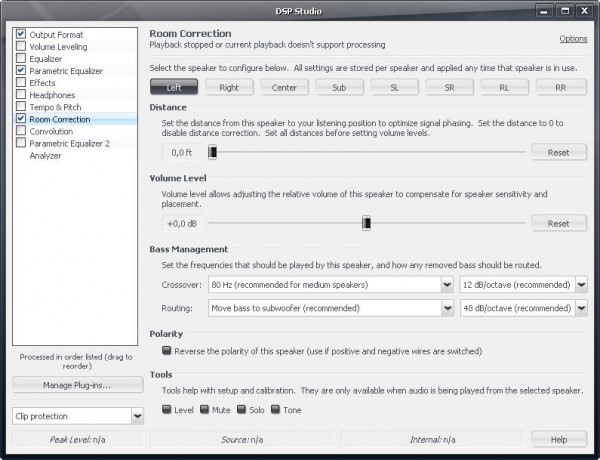
Task: Enable the Headphones checkbox
Action: click(x=21, y=95)
